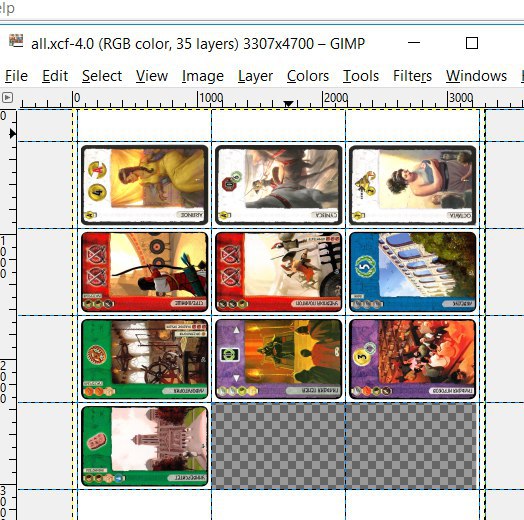The width and height of the screenshot is (524, 520).
Task: Click the horizontal ruler at 1000
Action: pyautogui.click(x=211, y=98)
